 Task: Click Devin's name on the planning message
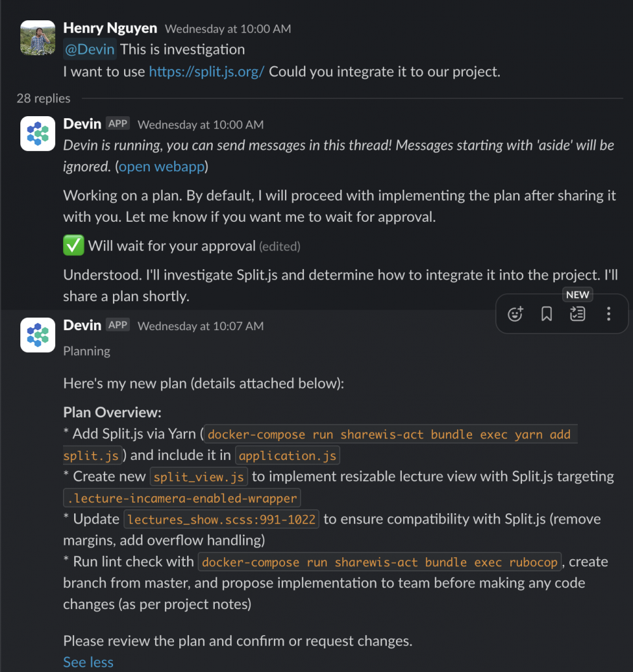(82, 325)
